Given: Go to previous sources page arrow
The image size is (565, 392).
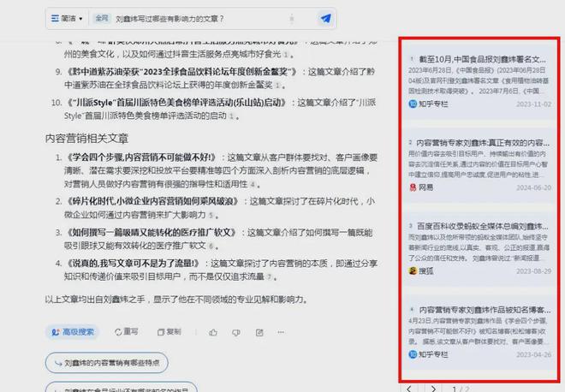Looking at the screenshot, I should [409, 389].
